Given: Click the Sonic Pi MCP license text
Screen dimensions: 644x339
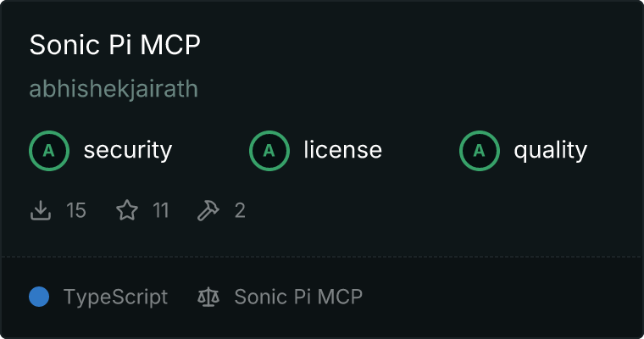Looking at the screenshot, I should click(x=298, y=297).
